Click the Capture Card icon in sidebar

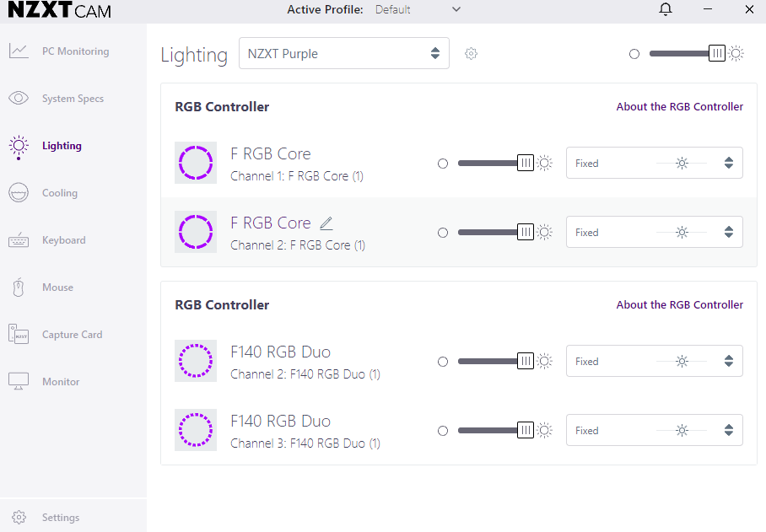click(x=19, y=335)
